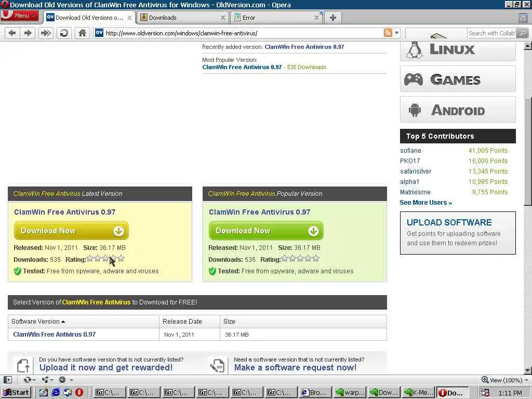Open the closed tabs trash icon

523,18
